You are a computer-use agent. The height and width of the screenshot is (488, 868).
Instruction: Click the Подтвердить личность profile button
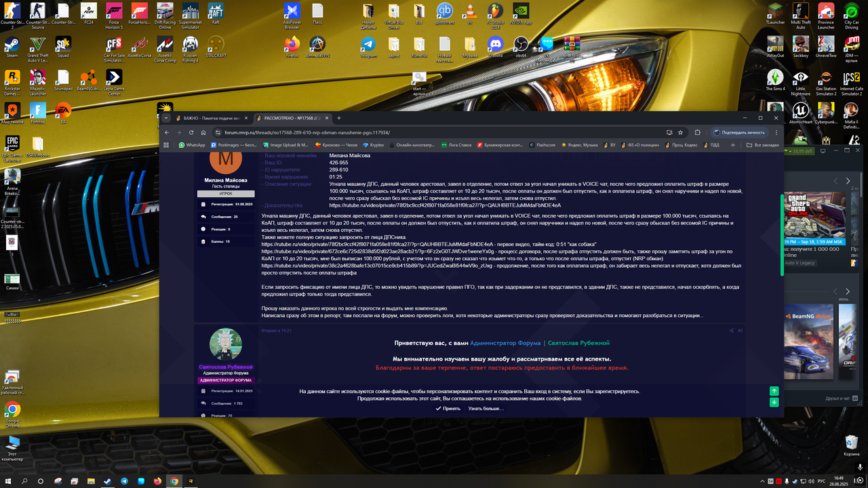739,133
